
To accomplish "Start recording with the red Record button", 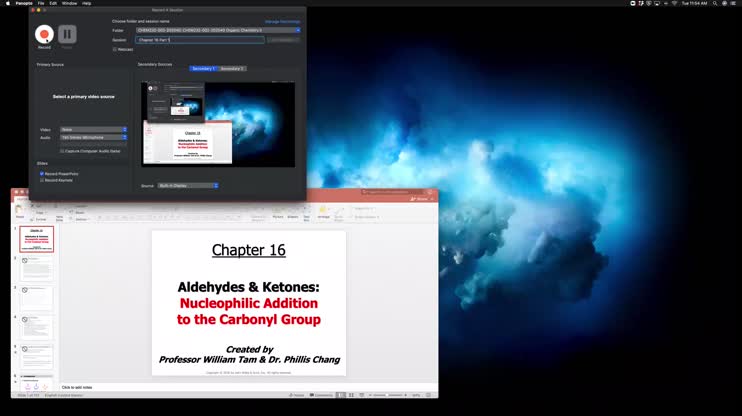I will coord(44,34).
